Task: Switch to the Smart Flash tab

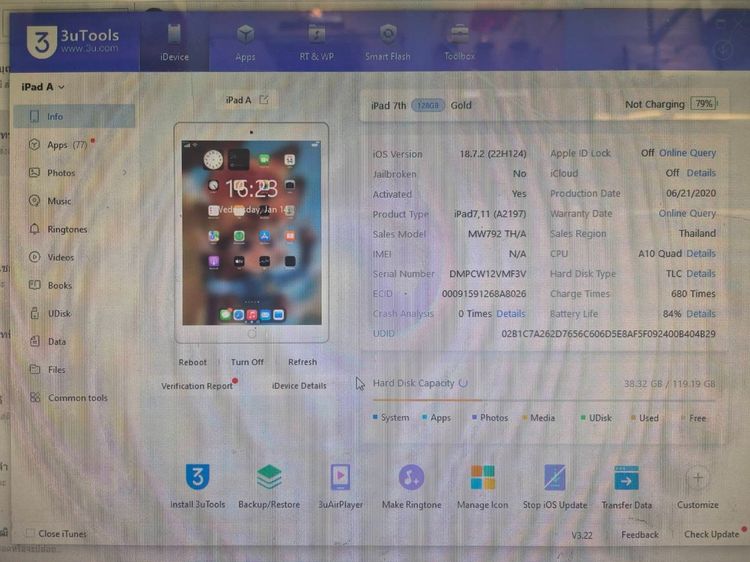Action: point(388,42)
